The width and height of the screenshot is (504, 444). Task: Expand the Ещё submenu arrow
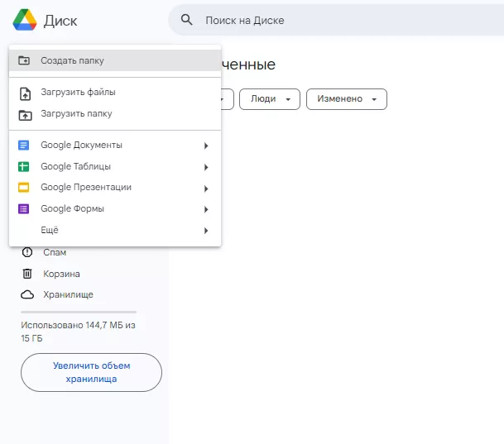(205, 231)
